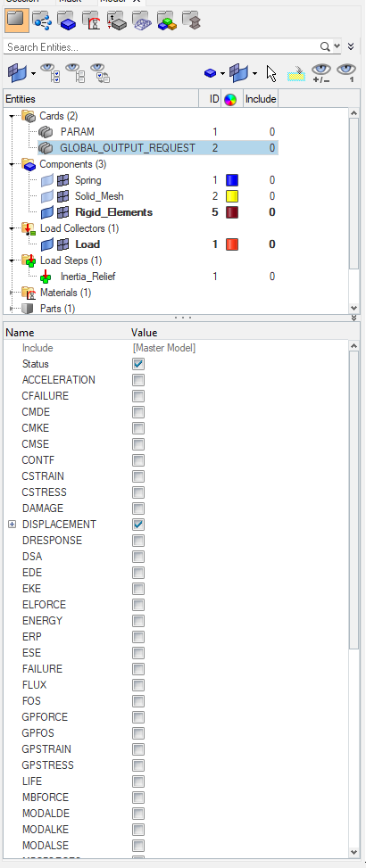
Task: Click the Include column header
Action: point(261,99)
